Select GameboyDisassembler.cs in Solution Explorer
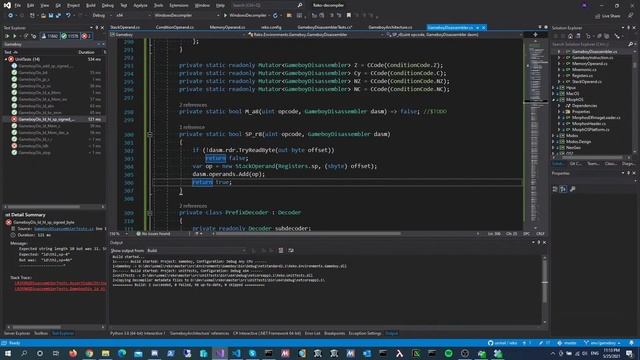 click(x=594, y=52)
